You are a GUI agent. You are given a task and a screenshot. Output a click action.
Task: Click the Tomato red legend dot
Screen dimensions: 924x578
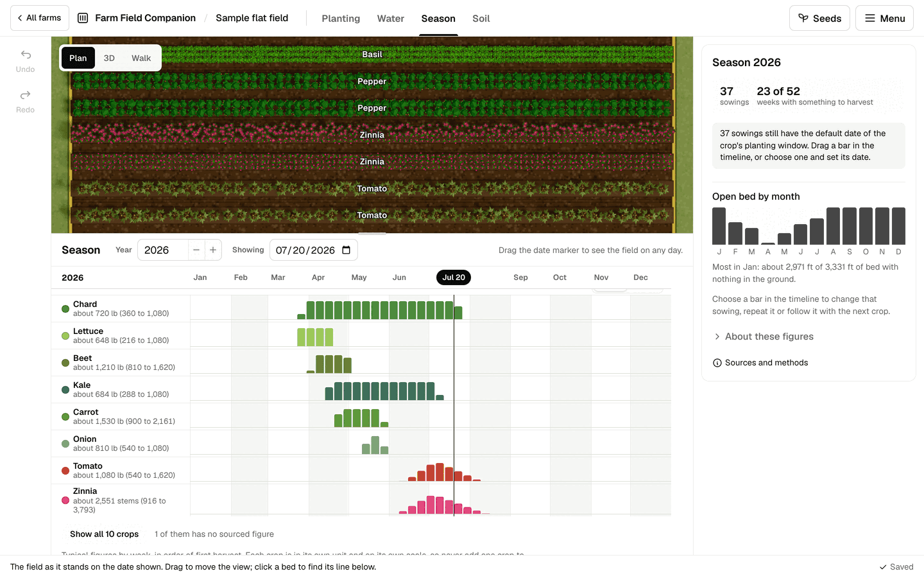(65, 471)
